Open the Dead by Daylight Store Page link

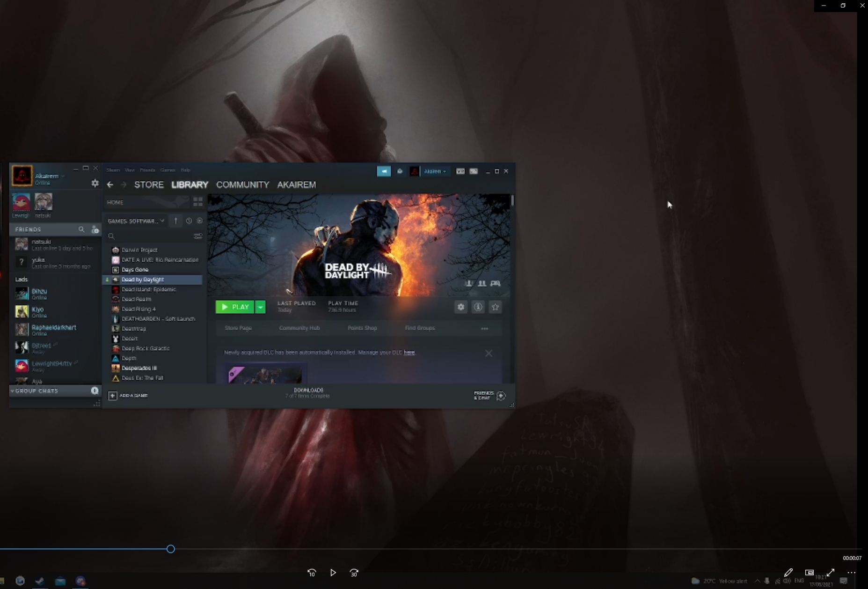(x=238, y=328)
